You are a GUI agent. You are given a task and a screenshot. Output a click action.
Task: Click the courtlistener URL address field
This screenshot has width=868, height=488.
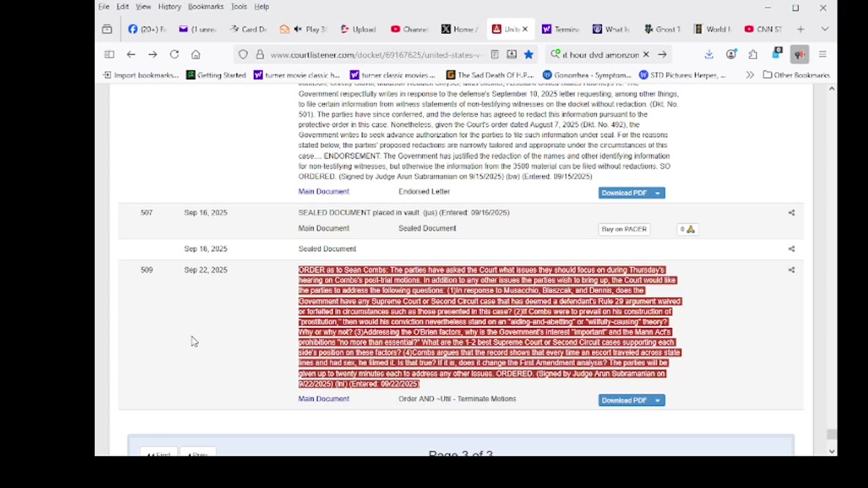(376, 54)
